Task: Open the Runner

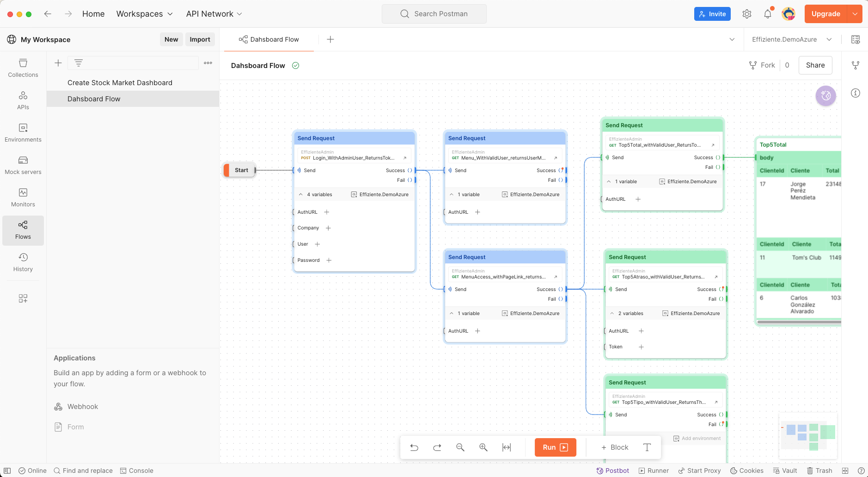Action: click(x=654, y=471)
